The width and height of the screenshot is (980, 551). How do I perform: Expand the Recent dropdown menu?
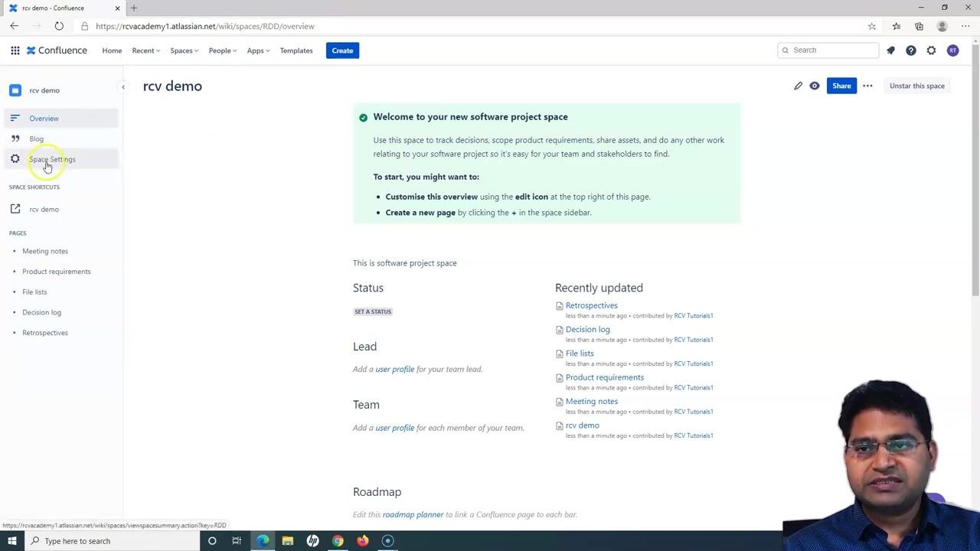[145, 51]
